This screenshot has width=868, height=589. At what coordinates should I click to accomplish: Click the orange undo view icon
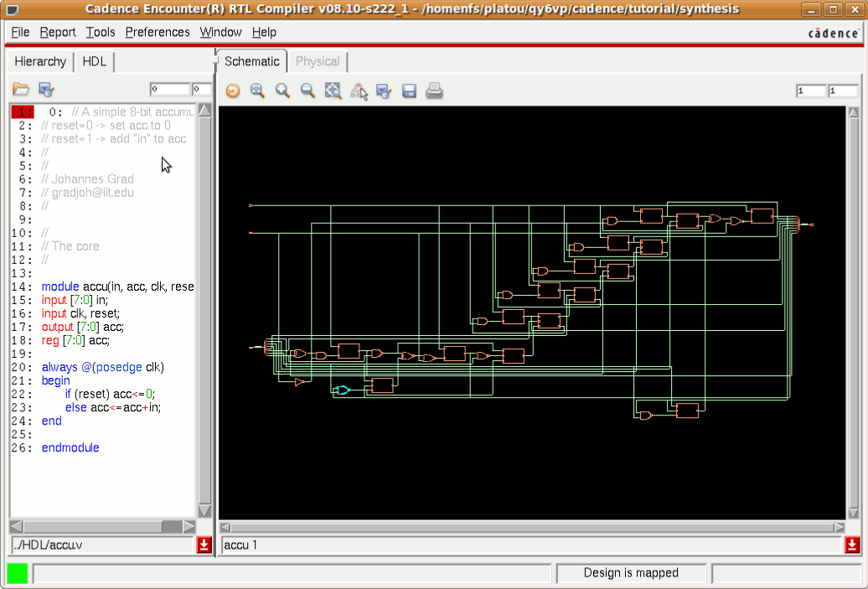[x=233, y=90]
